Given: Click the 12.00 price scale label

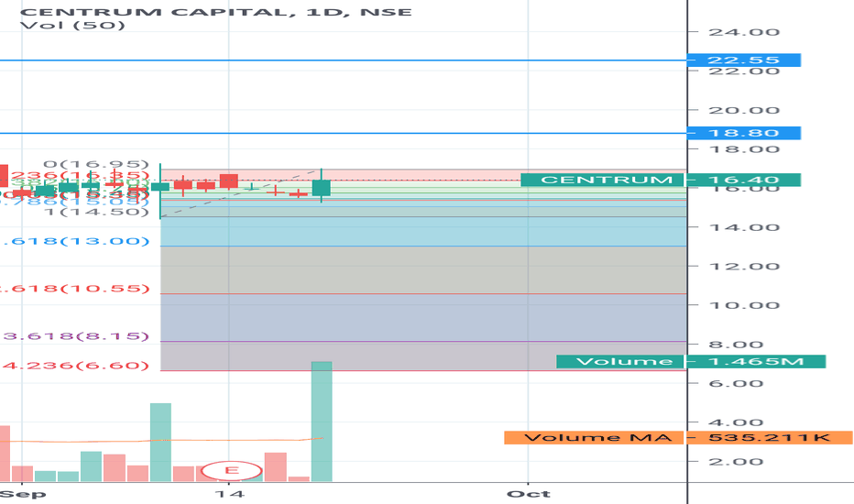Looking at the screenshot, I should pos(744,267).
